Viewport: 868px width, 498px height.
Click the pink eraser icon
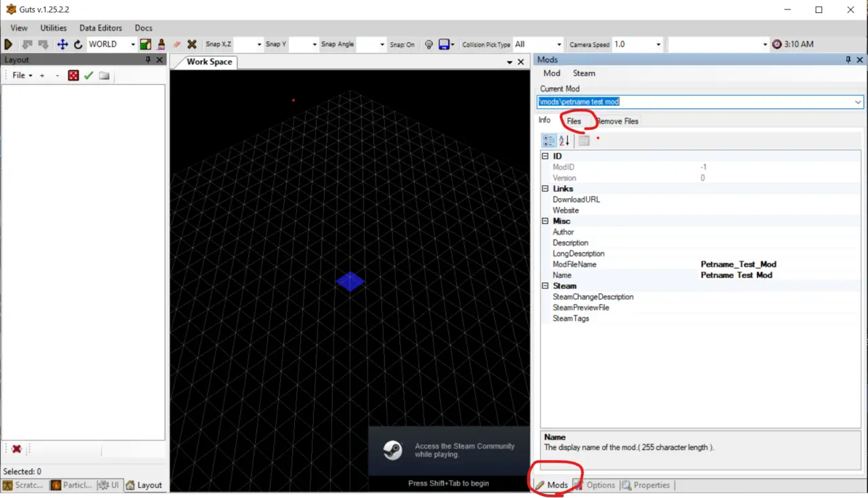pyautogui.click(x=176, y=44)
